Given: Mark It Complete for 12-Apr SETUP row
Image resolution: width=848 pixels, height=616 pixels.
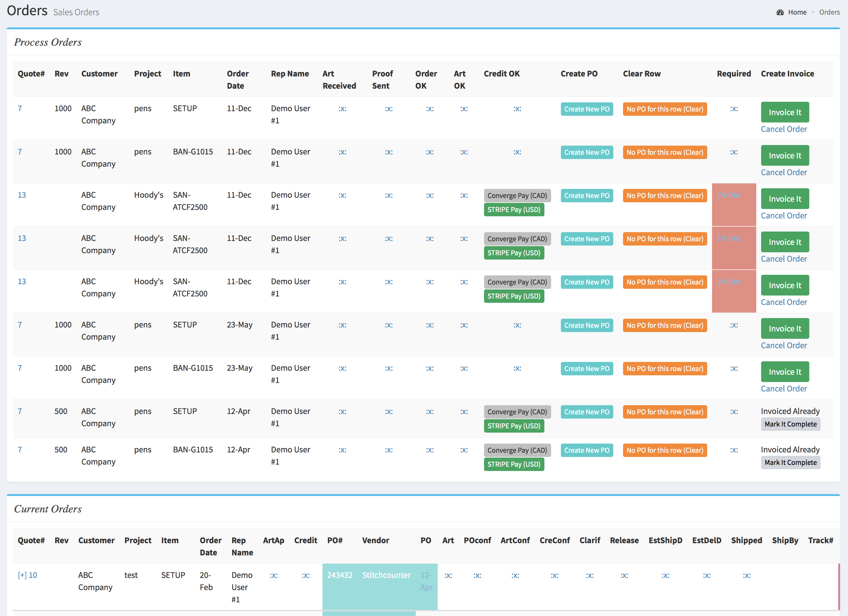Looking at the screenshot, I should (x=790, y=424).
